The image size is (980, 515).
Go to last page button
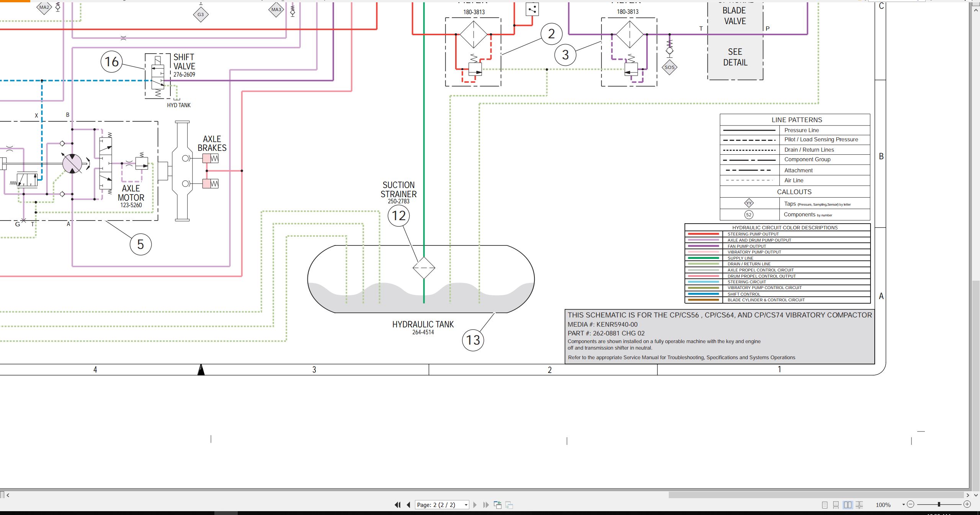tap(486, 505)
